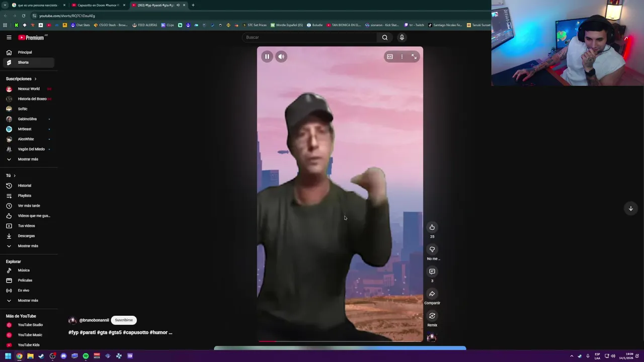Open @brunobonannil channel name
The image size is (644, 362).
(x=94, y=320)
